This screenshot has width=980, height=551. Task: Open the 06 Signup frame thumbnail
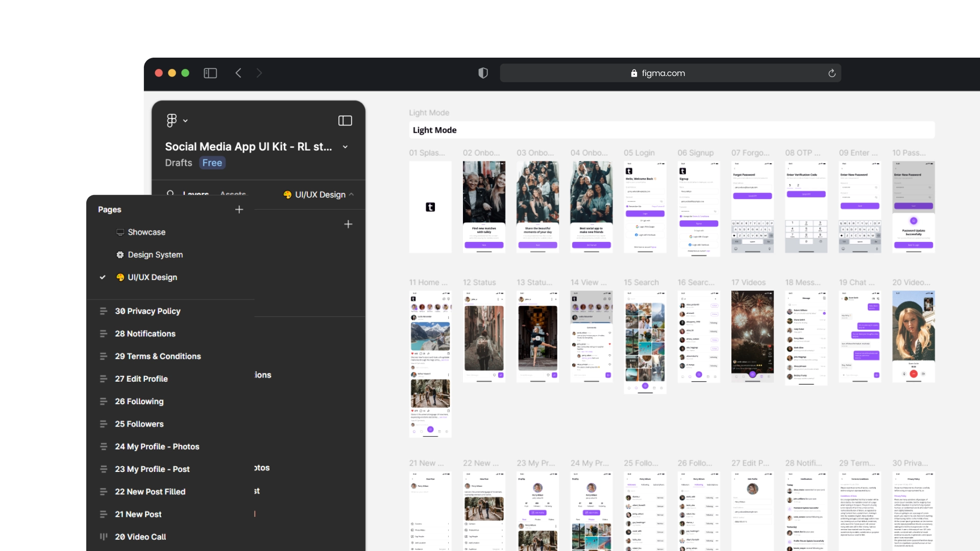[699, 209]
